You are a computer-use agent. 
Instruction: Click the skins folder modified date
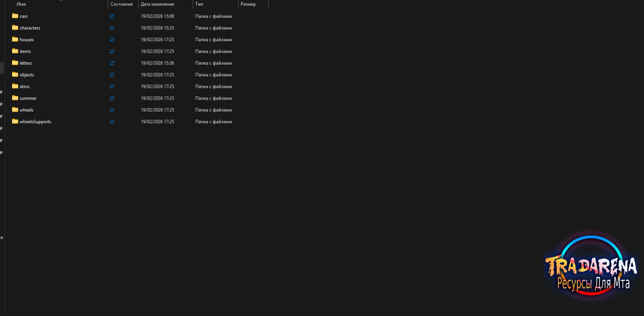click(157, 86)
